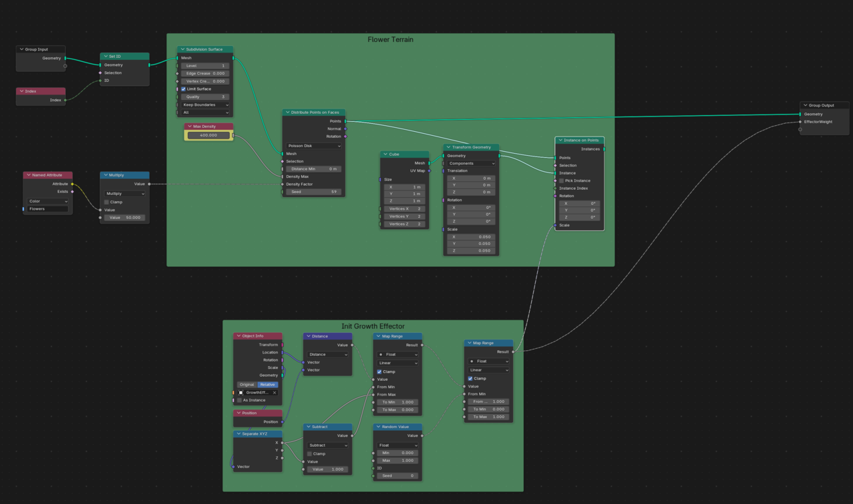This screenshot has height=504, width=853.
Task: Open the Poisson Disk distribution dropdown
Action: pyautogui.click(x=314, y=146)
